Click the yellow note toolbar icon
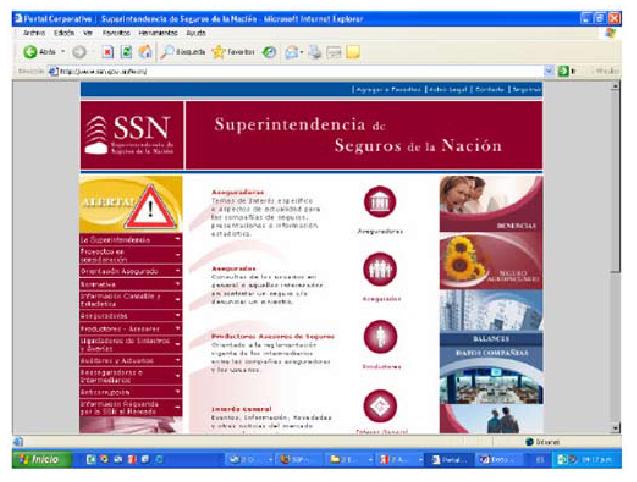The width and height of the screenshot is (637, 482). pos(353,52)
